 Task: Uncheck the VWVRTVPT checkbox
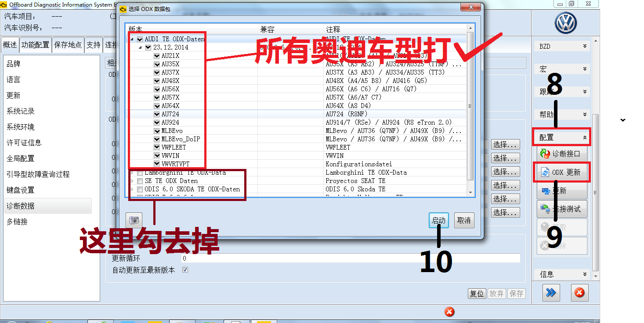(157, 164)
